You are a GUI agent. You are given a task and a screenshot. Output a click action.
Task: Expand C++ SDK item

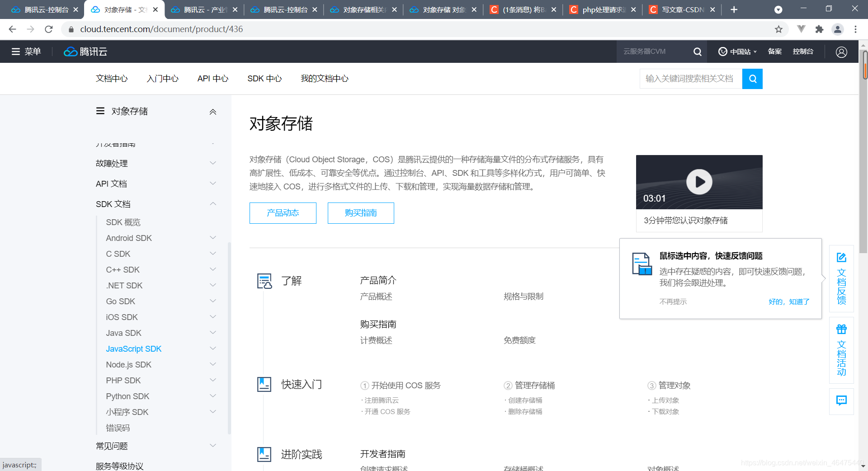pyautogui.click(x=213, y=269)
